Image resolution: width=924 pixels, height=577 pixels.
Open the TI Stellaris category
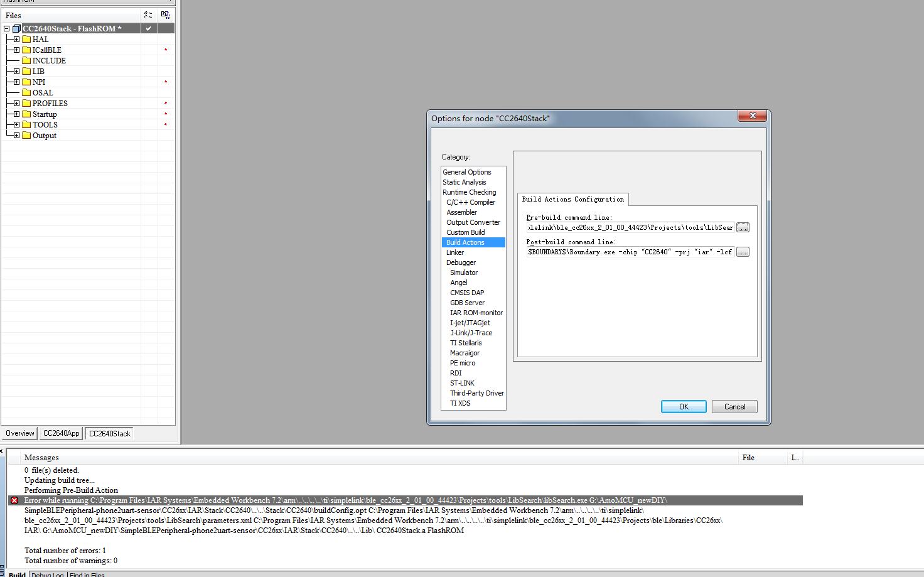coord(466,343)
